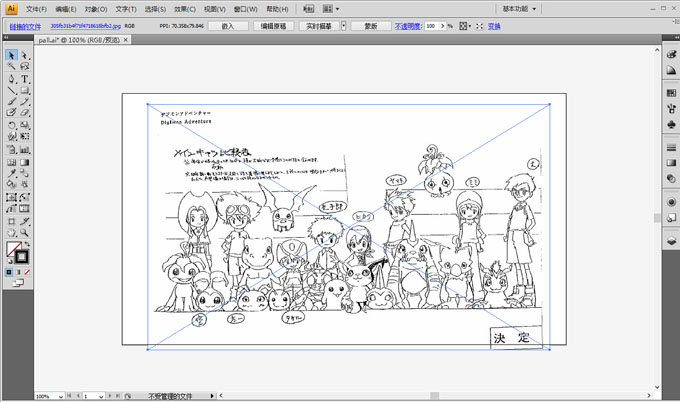
Task: Select the Scale tool
Action: pyautogui.click(x=25, y=125)
